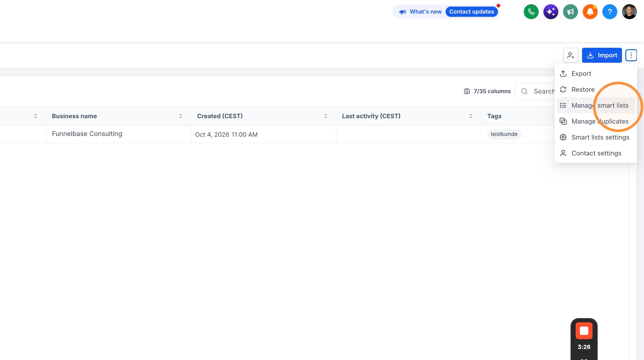Open the green phone dialer icon

point(531,12)
